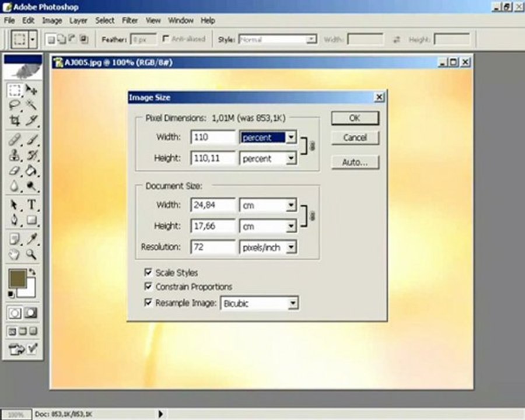The height and width of the screenshot is (420, 525).
Task: Select the Notes tool
Action: (x=15, y=239)
